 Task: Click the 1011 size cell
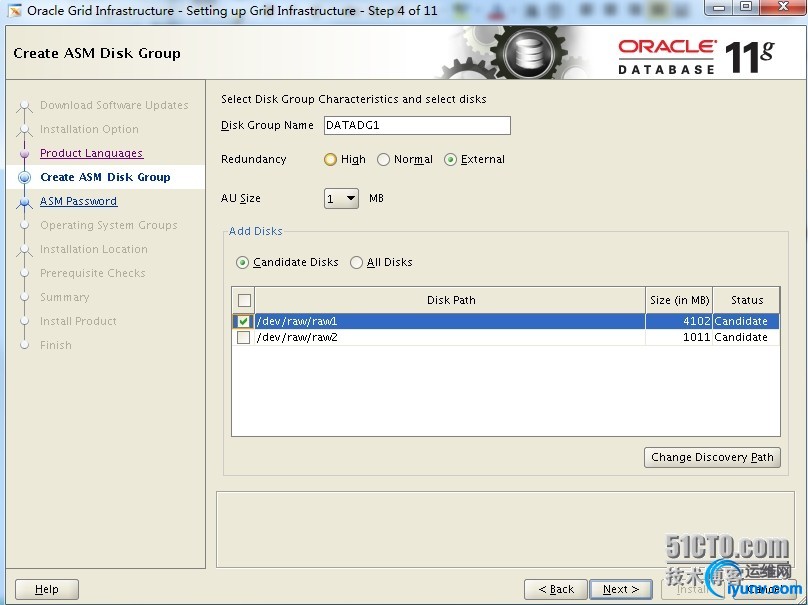pos(679,338)
